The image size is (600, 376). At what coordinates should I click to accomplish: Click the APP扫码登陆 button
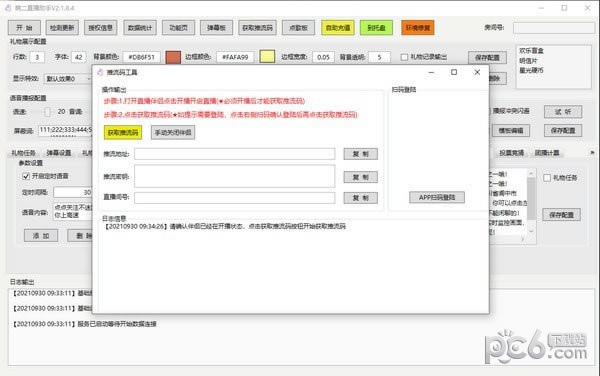coord(437,197)
